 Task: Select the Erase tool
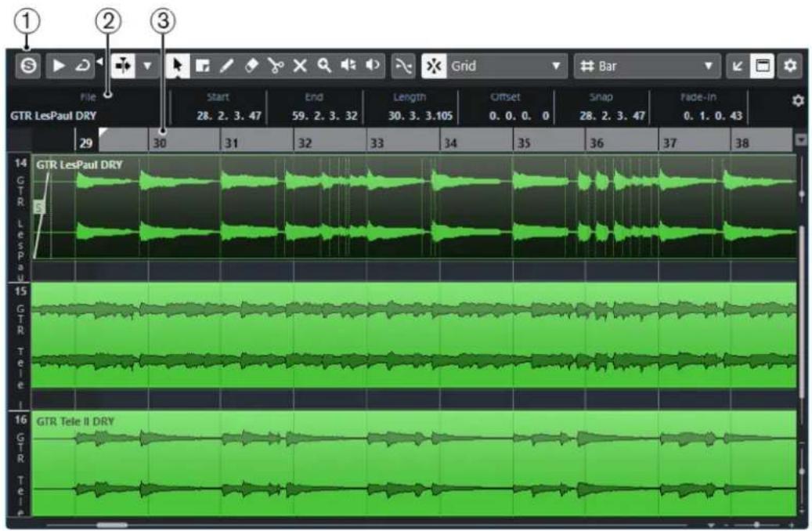(251, 66)
